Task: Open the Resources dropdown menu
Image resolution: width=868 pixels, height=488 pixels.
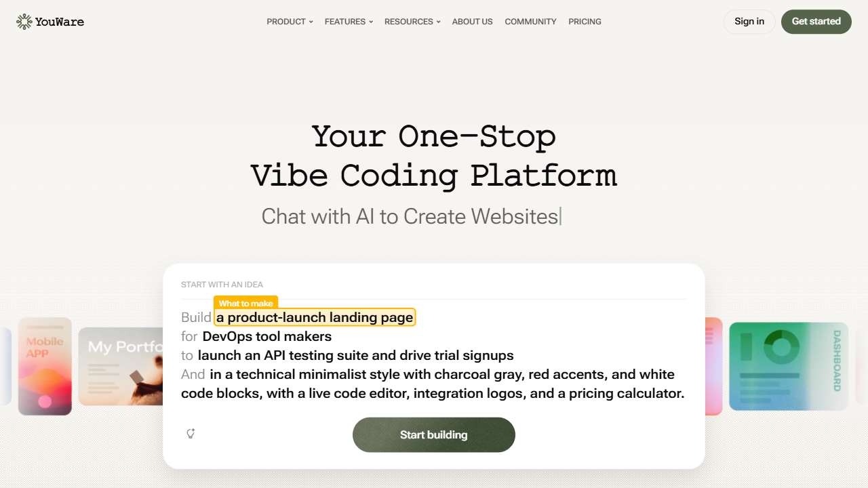Action: pos(412,22)
